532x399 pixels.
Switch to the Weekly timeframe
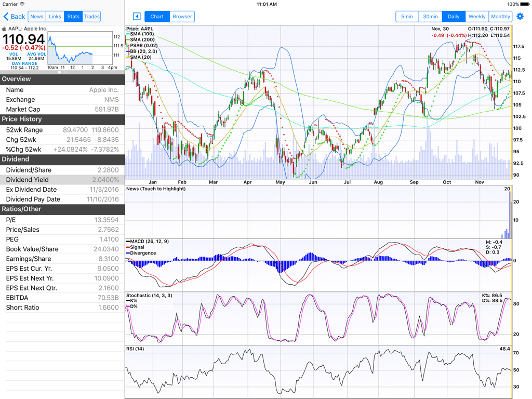pos(476,16)
